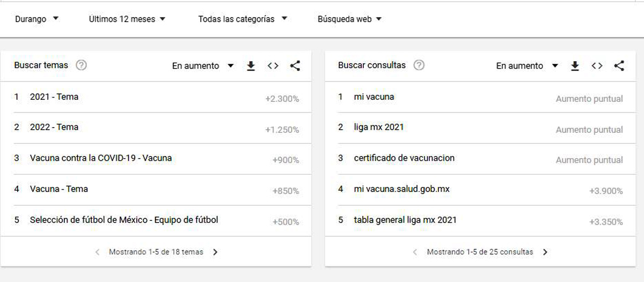Go to next page of temas

215,252
